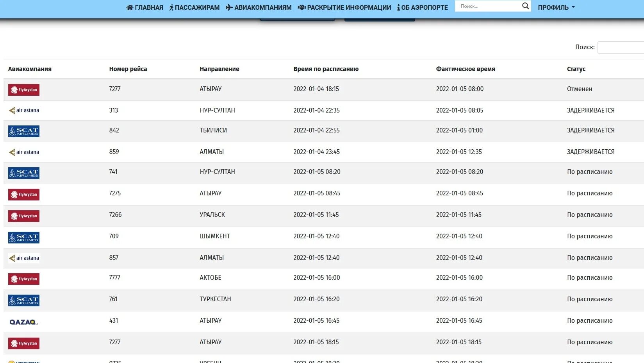
Task: Open the РАСКРЫТИЕ ИНФОРМАЦИИ menu item
Action: (344, 7)
